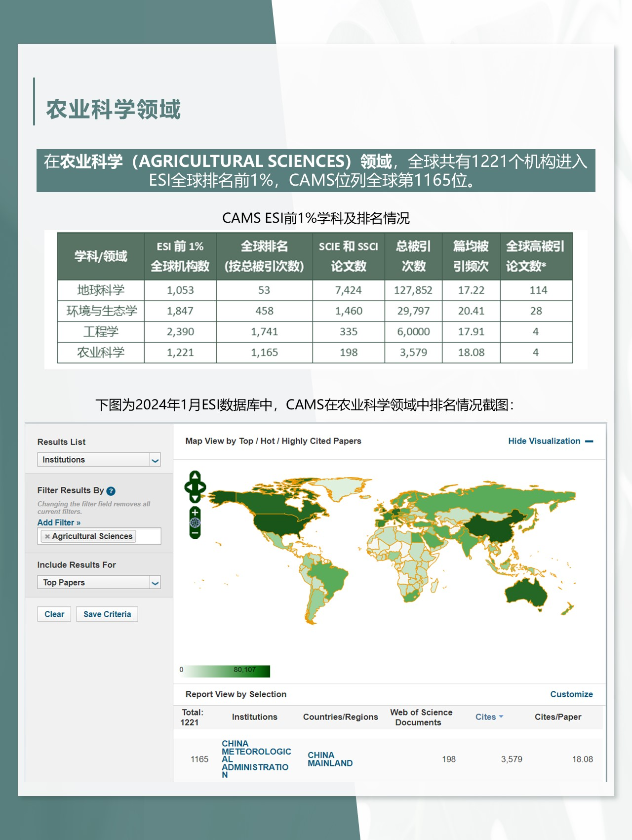The width and height of the screenshot is (632, 840).
Task: Pan the map down with the arrow
Action: [195, 498]
